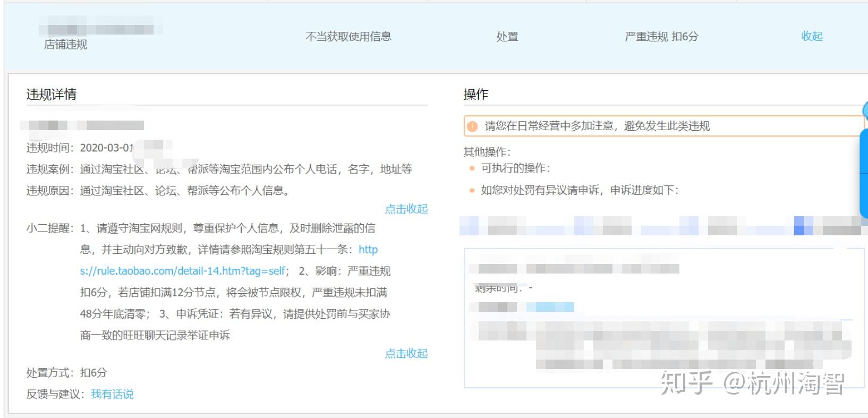The width and height of the screenshot is (868, 418).
Task: Open the 我有话说 feedback link
Action: tap(112, 394)
